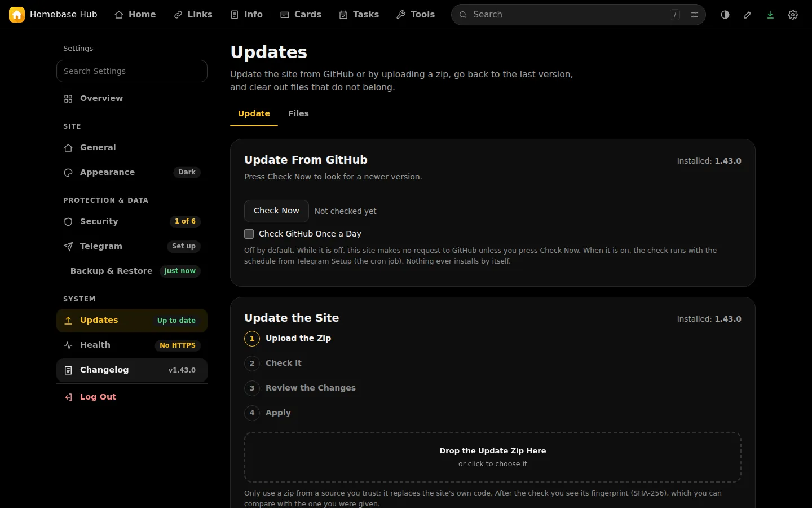Image resolution: width=812 pixels, height=508 pixels.
Task: Toggle the dark/light contrast theme icon
Action: tap(725, 15)
